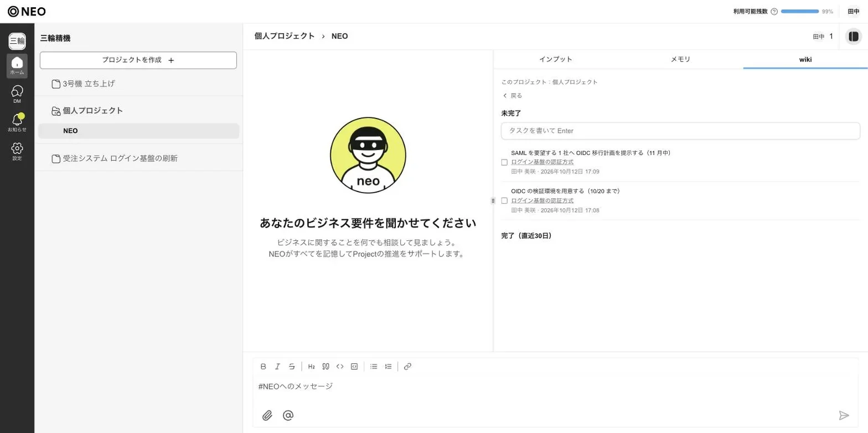Apply inline code formatting

click(x=340, y=367)
